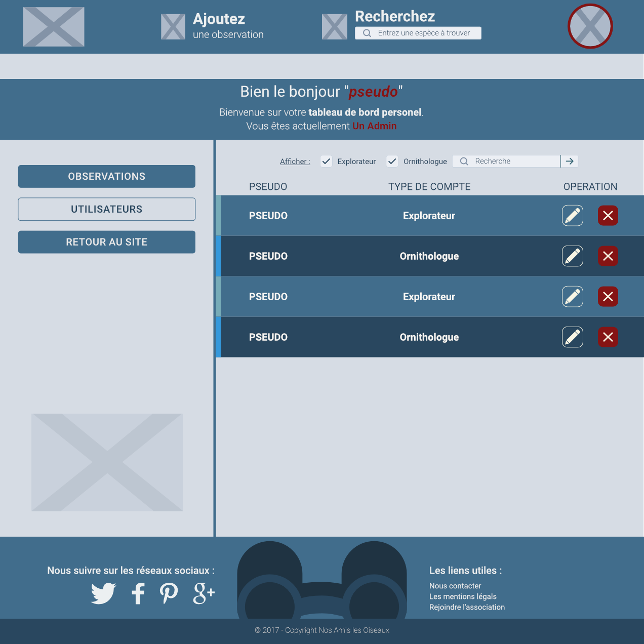This screenshot has width=644, height=644.
Task: Select PSEUDO in first Explorateur row
Action: pyautogui.click(x=268, y=216)
